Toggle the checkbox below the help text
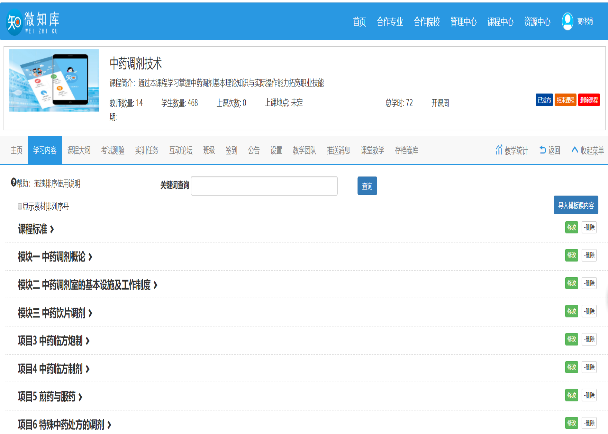This screenshot has height=434, width=608. point(19,206)
